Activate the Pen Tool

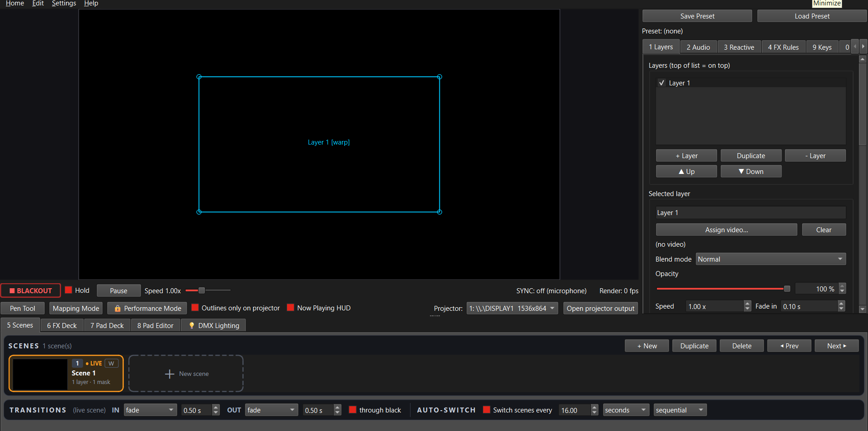coord(23,309)
